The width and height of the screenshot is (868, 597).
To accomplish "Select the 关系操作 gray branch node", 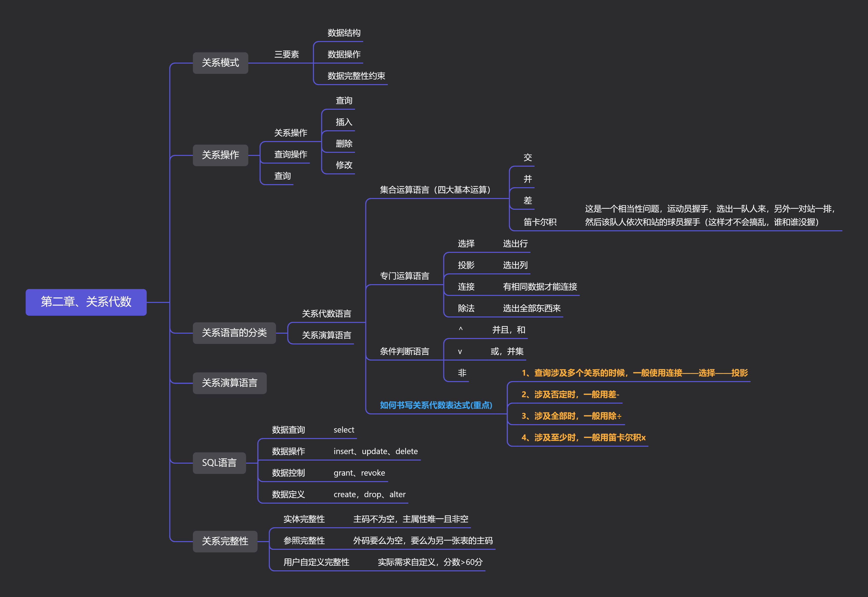I will (220, 155).
